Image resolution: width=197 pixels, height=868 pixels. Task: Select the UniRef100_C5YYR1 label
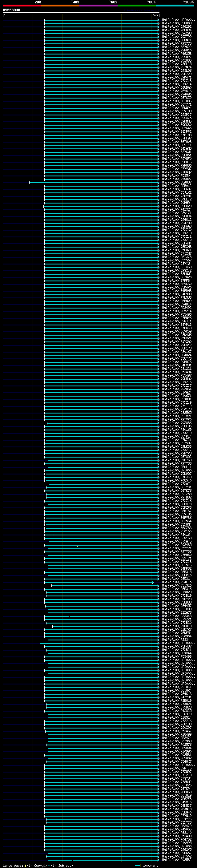(177, 548)
